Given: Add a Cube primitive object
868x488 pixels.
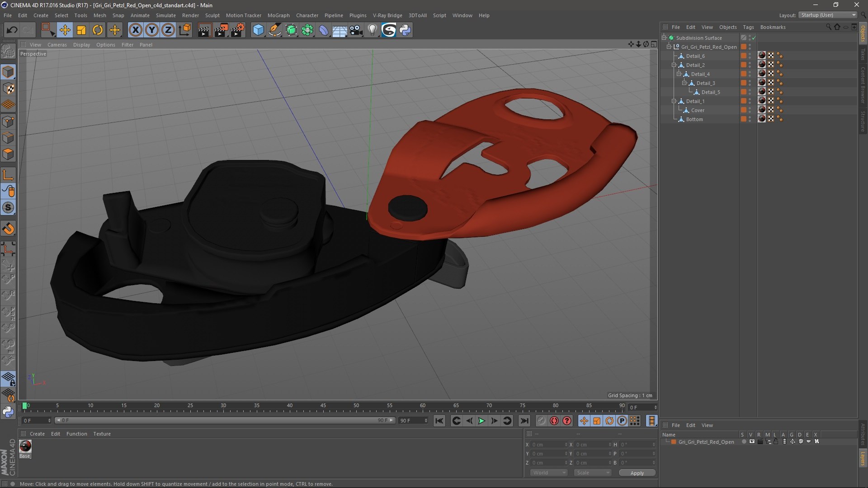Looking at the screenshot, I should [258, 30].
